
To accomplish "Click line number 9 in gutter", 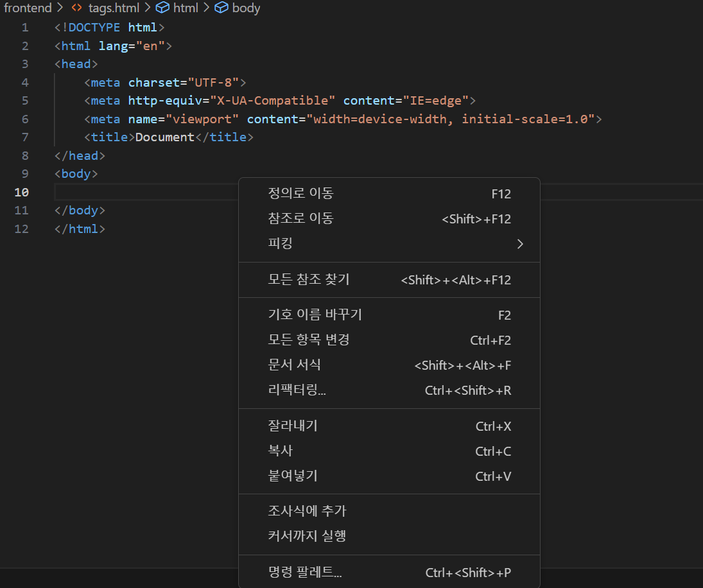I will pos(25,174).
